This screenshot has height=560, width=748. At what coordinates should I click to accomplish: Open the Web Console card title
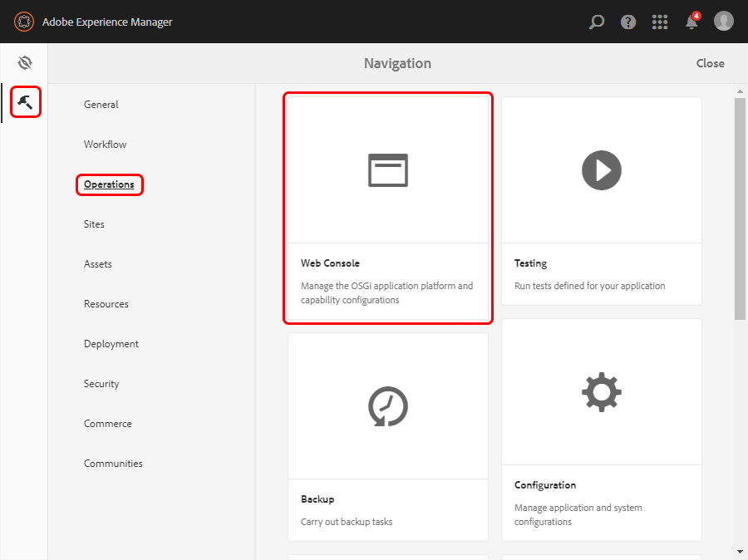330,263
